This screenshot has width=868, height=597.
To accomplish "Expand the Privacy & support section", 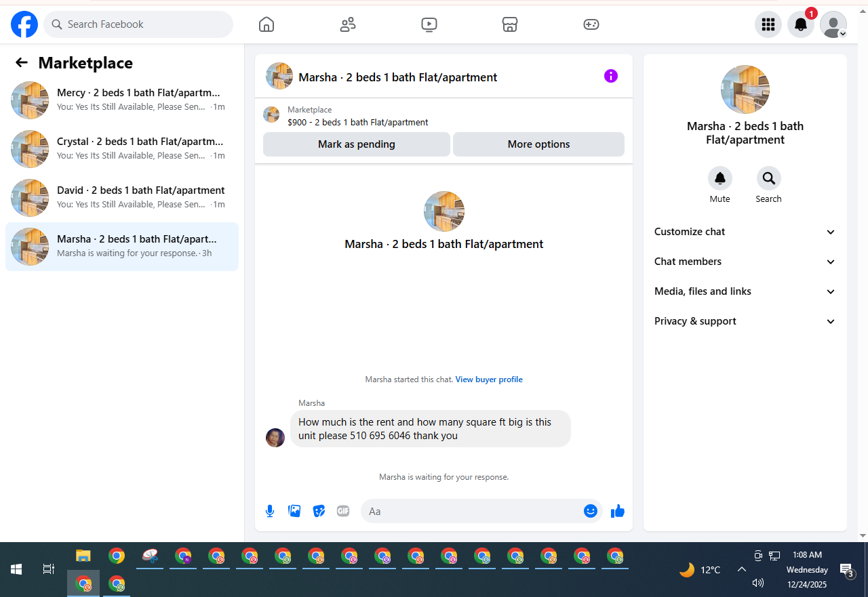I will point(745,321).
